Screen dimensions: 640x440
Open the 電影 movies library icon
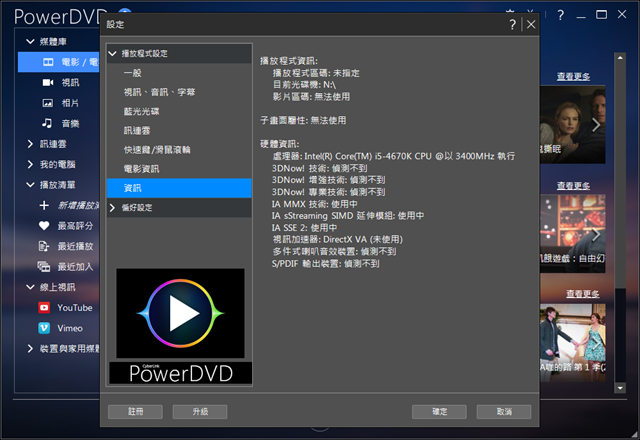tap(48, 62)
